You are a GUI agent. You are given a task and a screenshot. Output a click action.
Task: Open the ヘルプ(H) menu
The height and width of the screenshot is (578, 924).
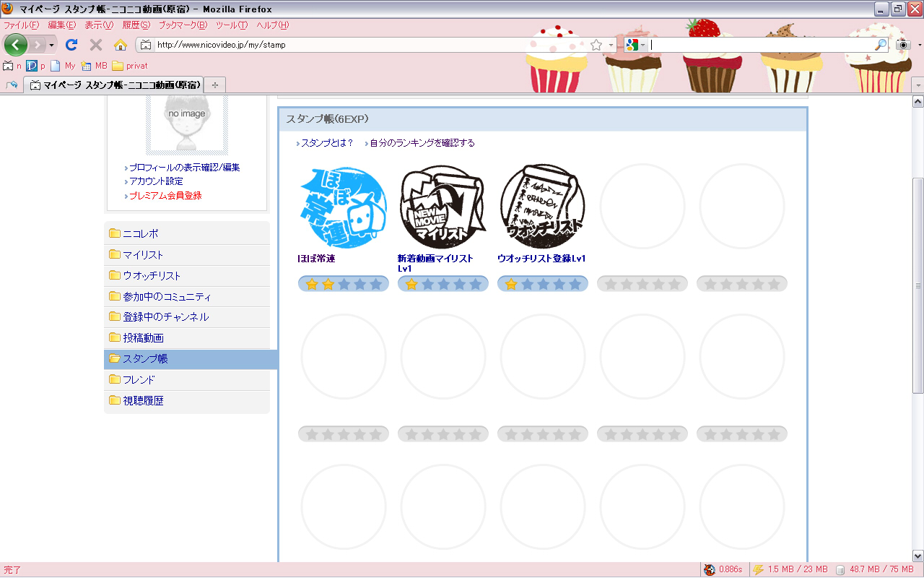pos(273,25)
